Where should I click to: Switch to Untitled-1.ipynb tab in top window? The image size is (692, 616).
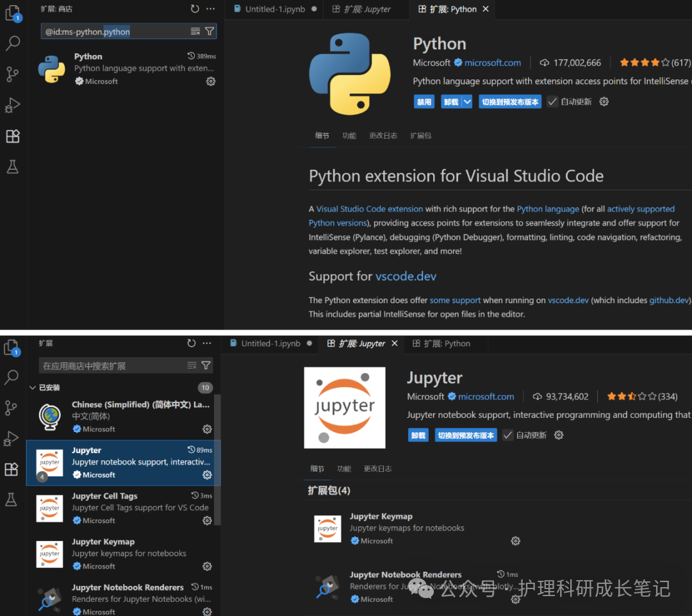275,9
